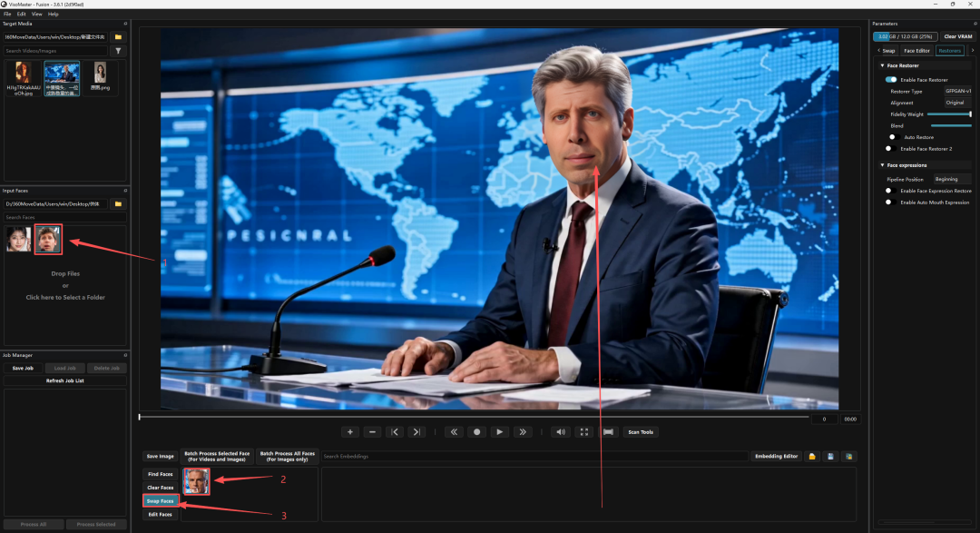Select the news anchor target media thumbnail
This screenshot has height=533, width=980.
point(62,78)
